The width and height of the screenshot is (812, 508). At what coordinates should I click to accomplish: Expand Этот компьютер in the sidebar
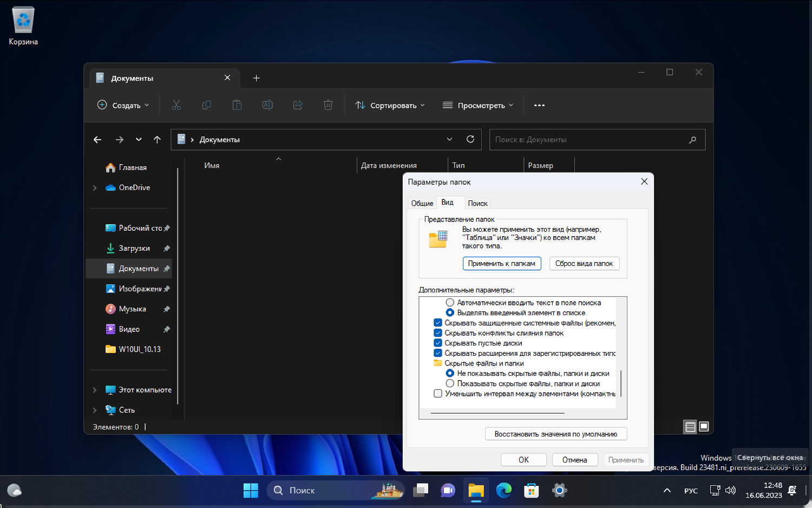click(95, 389)
